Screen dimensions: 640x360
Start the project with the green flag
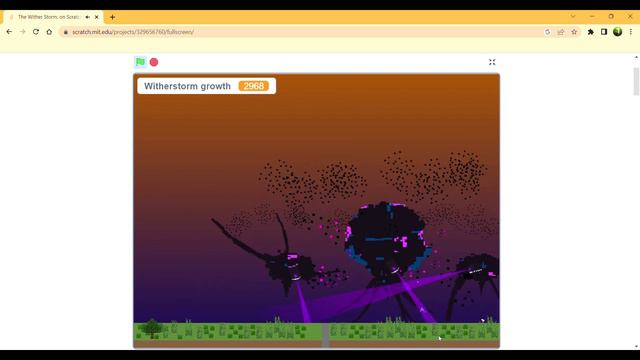[140, 62]
